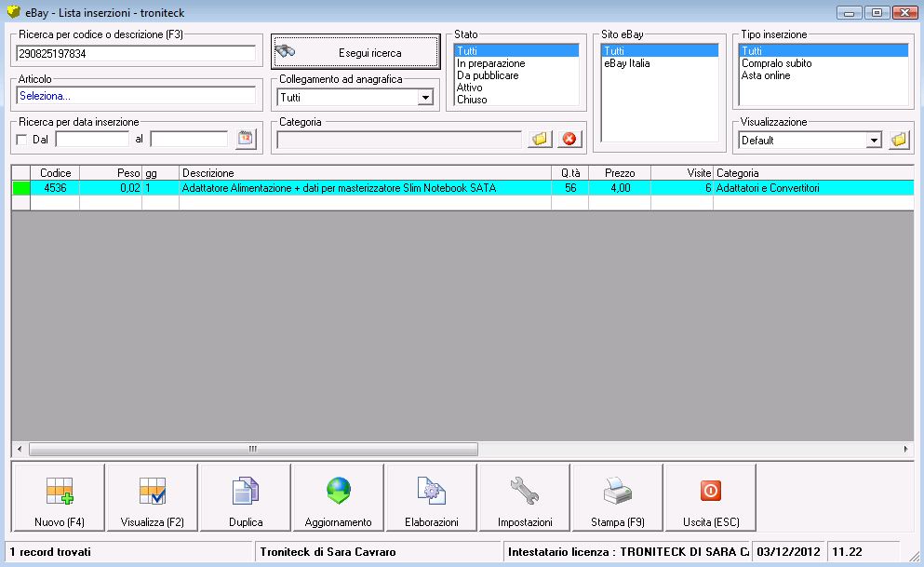This screenshot has height=567, width=924.
Task: Click the scrollbar left arrow
Action: [20, 449]
